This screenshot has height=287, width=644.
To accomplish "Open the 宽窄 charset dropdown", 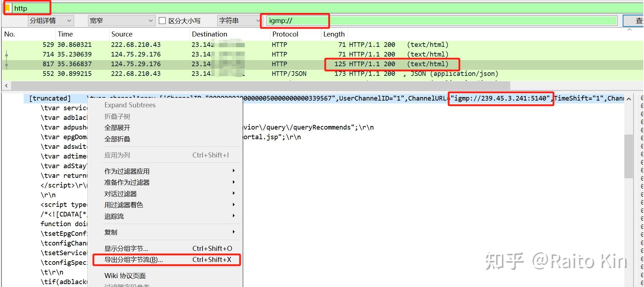I will [x=122, y=21].
